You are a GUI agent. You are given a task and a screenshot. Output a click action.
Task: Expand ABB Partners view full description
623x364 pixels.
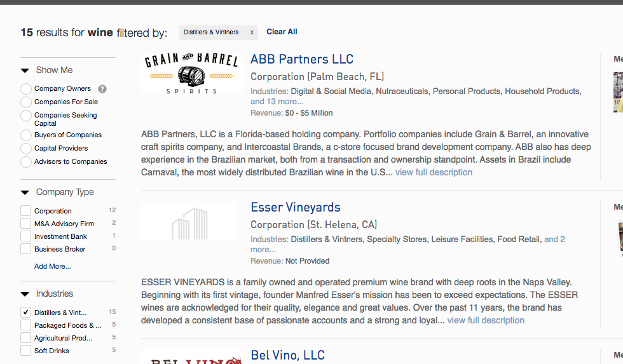coord(434,172)
